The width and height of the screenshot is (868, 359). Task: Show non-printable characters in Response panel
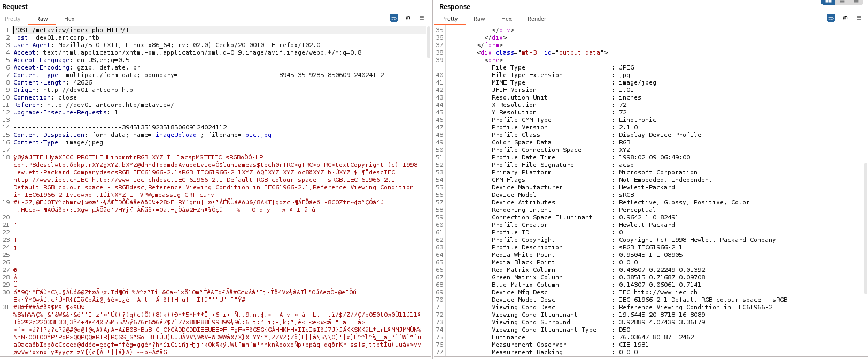pyautogui.click(x=845, y=18)
